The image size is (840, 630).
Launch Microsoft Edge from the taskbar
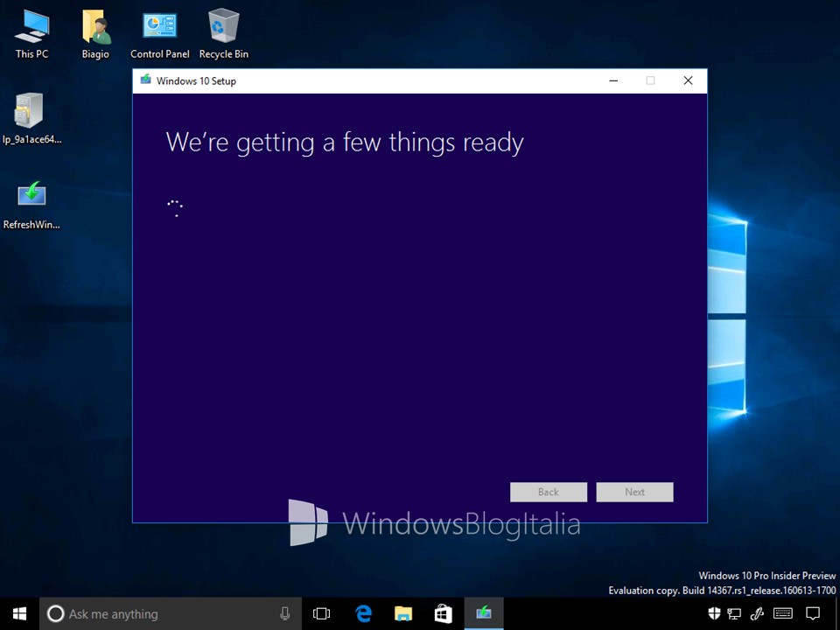(364, 614)
